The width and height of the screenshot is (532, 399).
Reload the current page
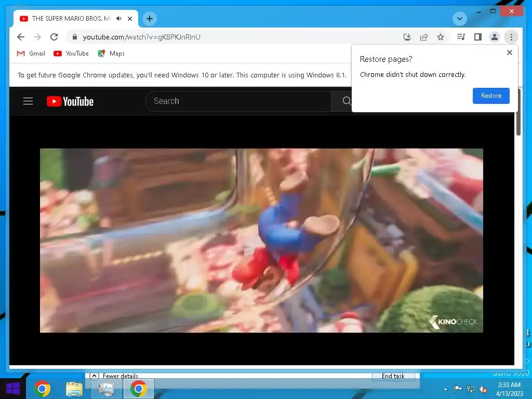[x=54, y=37]
